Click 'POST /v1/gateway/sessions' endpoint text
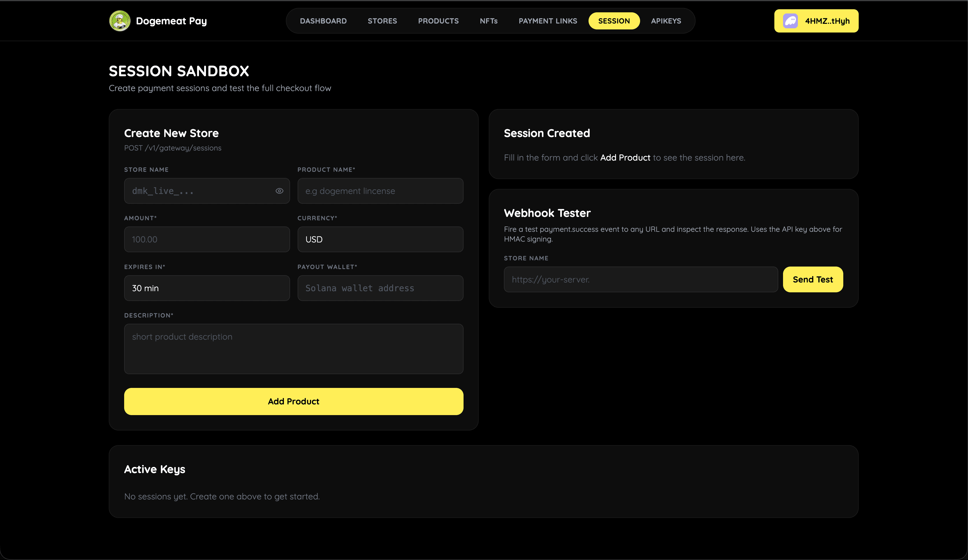 (x=172, y=148)
